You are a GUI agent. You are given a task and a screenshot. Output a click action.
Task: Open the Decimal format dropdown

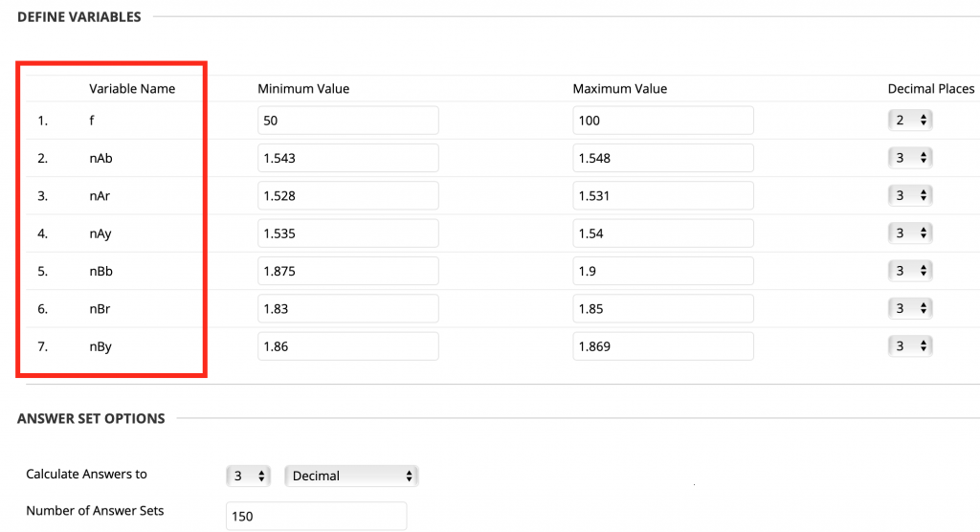351,476
